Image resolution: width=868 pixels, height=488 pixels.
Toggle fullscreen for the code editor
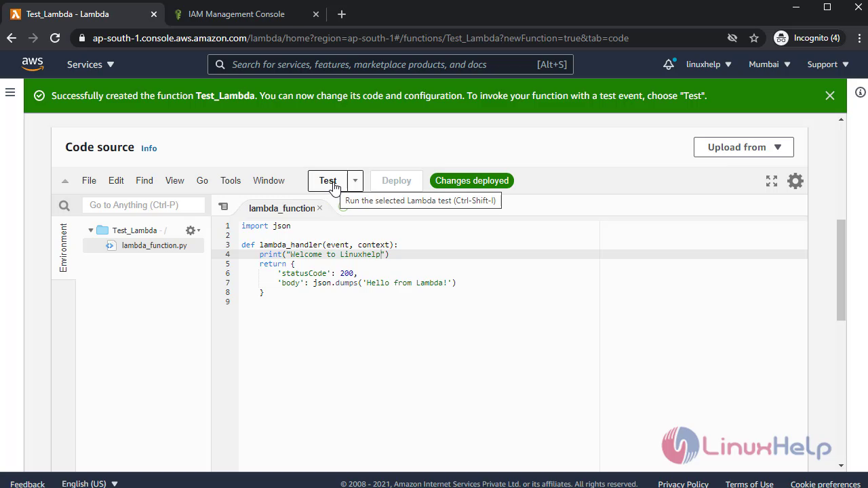(x=772, y=181)
